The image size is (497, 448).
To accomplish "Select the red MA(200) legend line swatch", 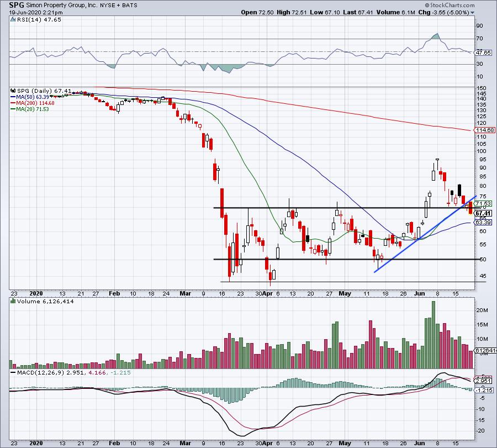I will coord(13,103).
